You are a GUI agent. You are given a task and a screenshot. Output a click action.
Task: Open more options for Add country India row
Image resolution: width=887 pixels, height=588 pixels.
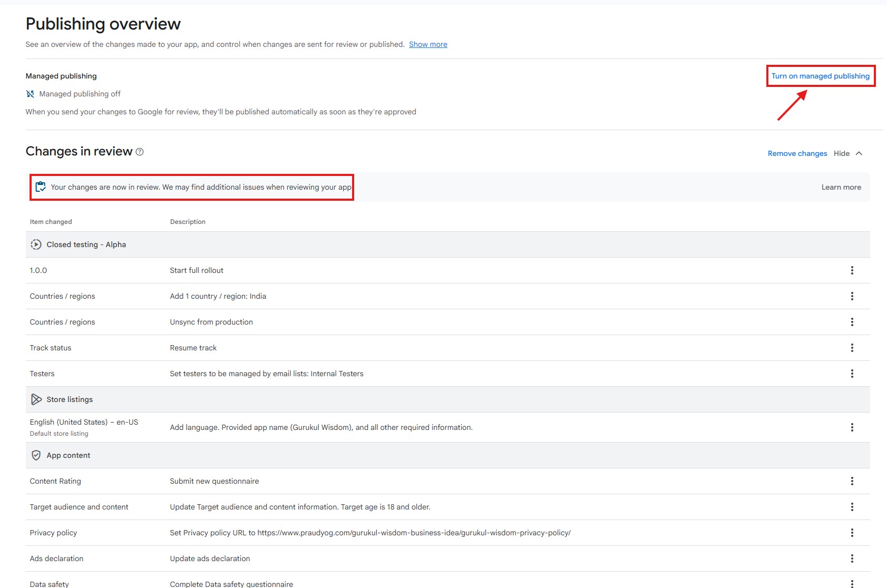point(852,296)
